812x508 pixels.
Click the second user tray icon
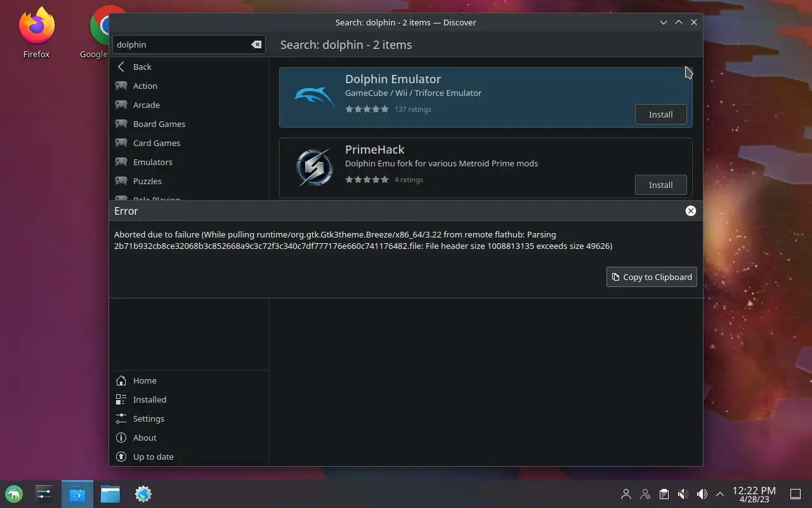click(645, 494)
